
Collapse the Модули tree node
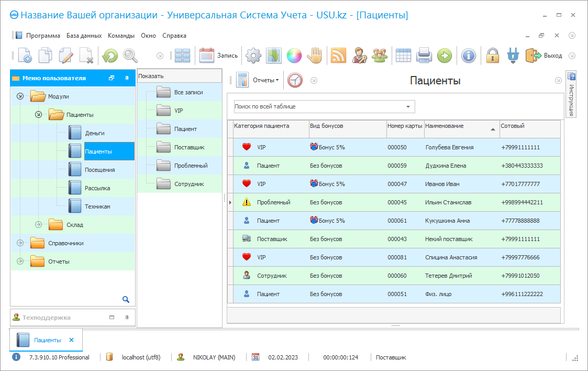pos(20,96)
